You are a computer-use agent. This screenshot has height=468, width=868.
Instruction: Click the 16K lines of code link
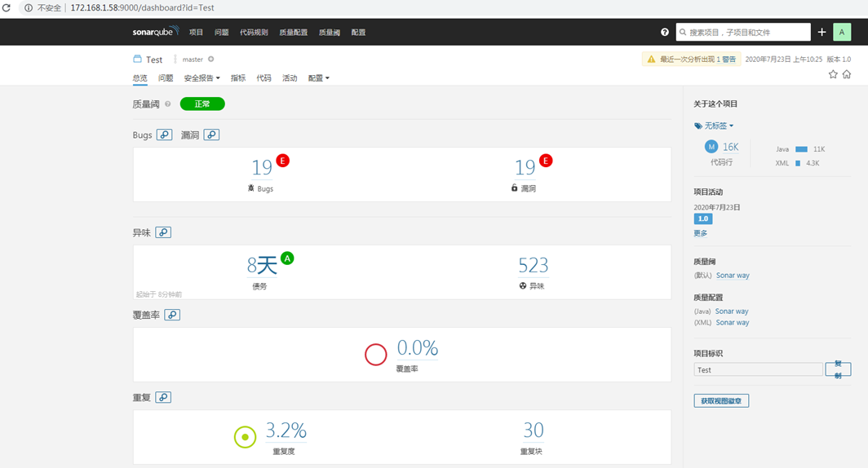[x=731, y=147]
